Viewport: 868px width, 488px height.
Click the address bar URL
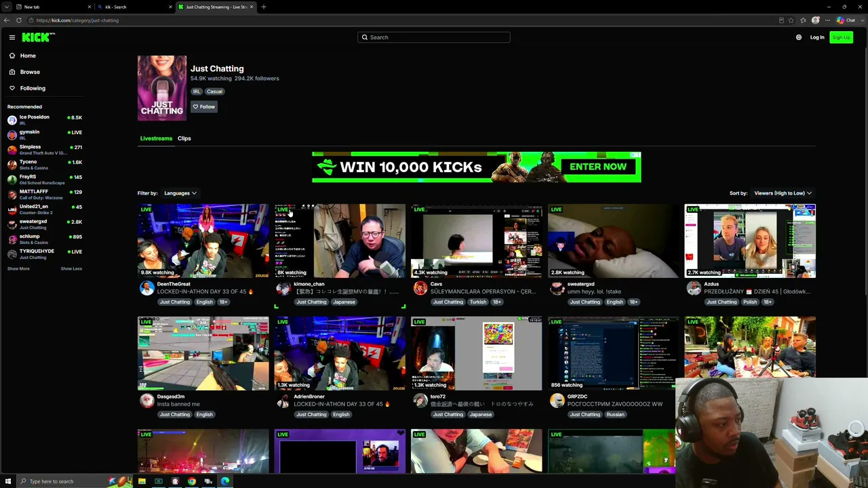click(77, 20)
